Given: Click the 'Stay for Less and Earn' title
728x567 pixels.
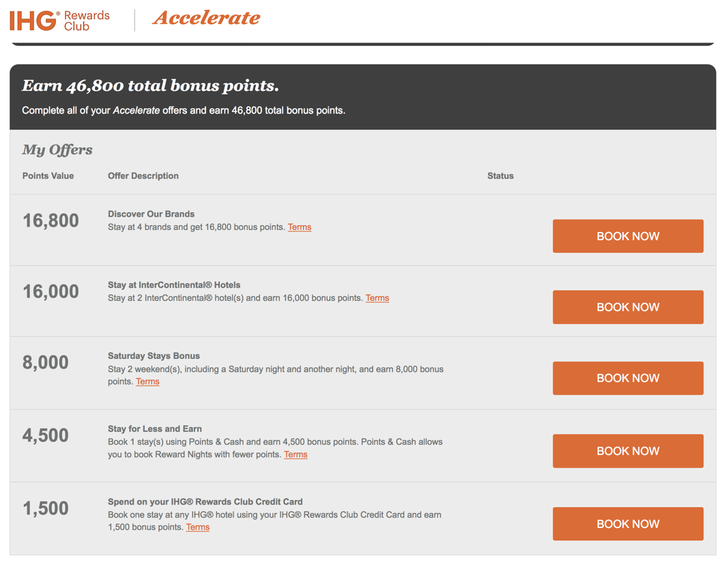Looking at the screenshot, I should click(155, 429).
